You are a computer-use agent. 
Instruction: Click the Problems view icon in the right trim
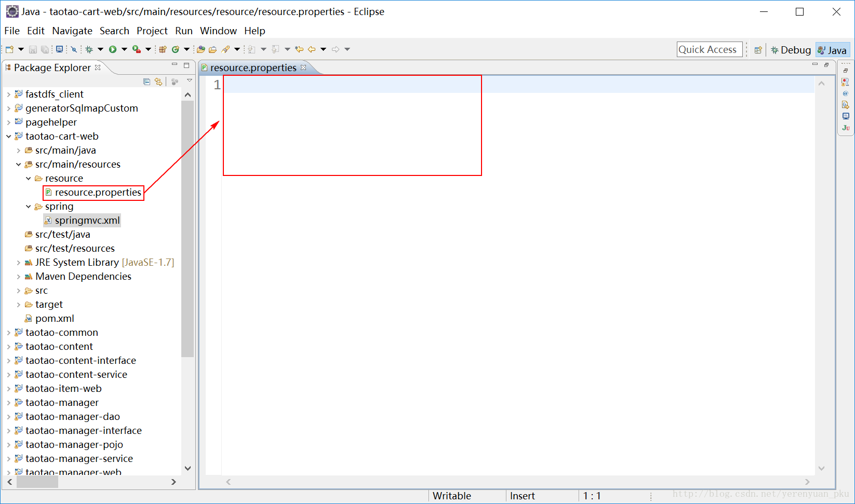[846, 82]
